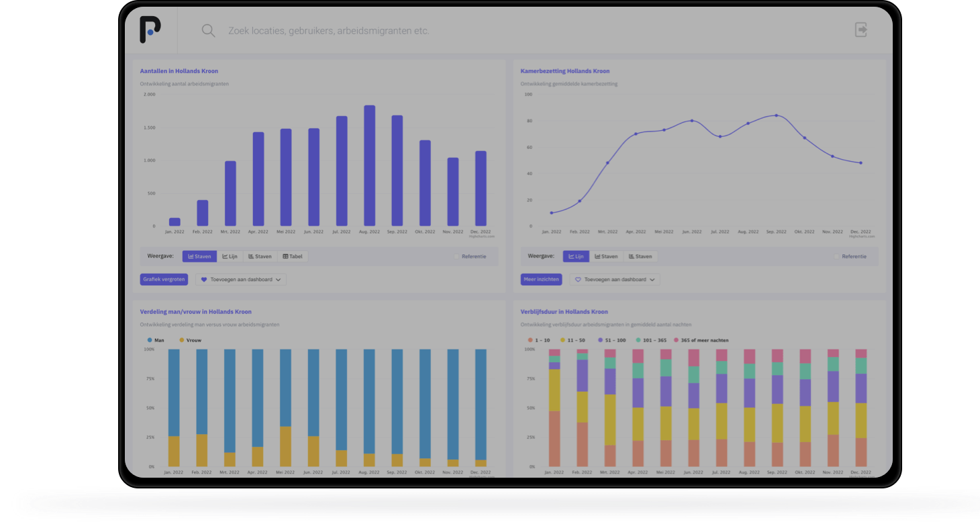Toggle the Man legend series
This screenshot has height=526, width=980.
(x=155, y=340)
